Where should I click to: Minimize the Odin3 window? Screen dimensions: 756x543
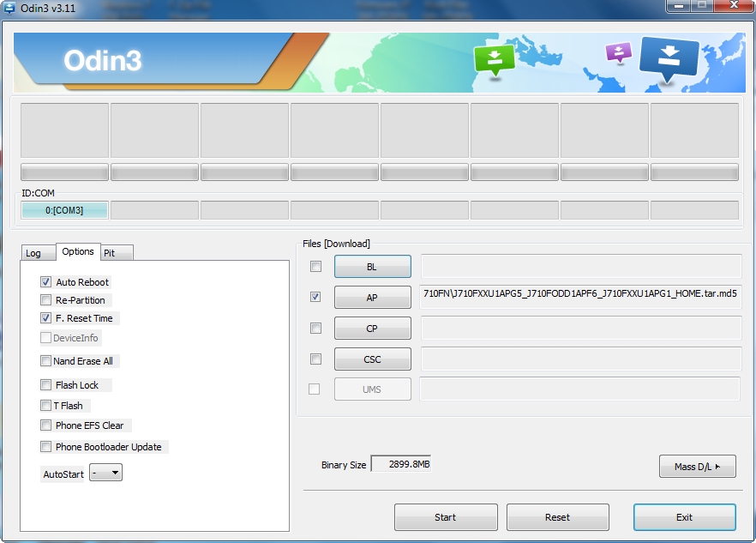[x=679, y=6]
